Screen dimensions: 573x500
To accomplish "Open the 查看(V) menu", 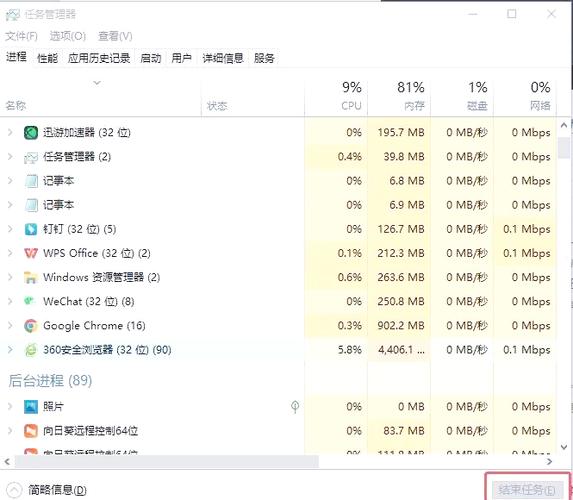I will click(115, 36).
